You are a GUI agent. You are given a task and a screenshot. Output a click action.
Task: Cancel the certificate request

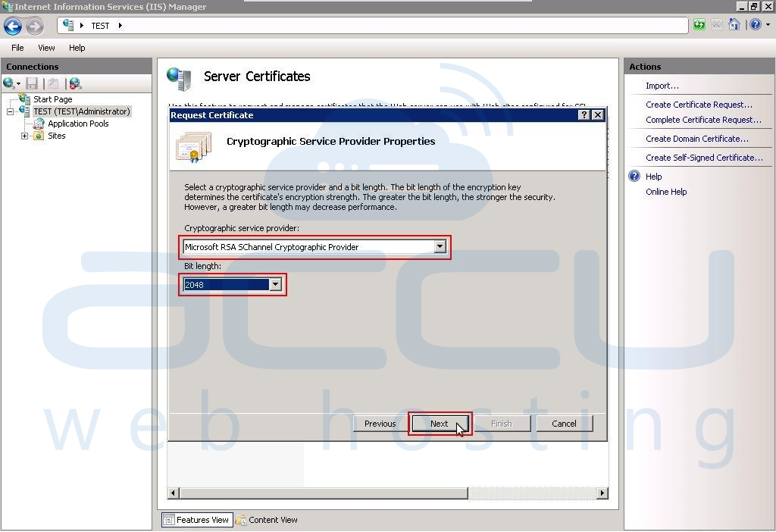564,424
